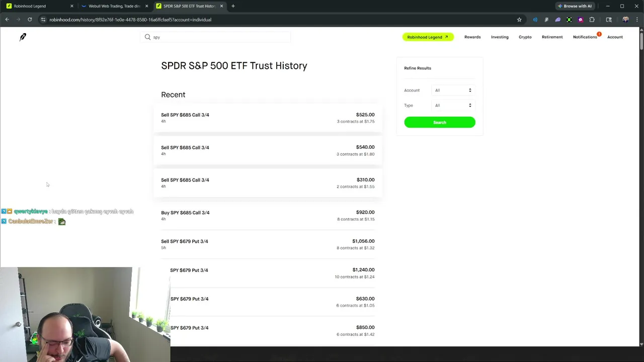Click the blue sound-wave extension icon
Image resolution: width=644 pixels, height=362 pixels.
click(x=535, y=20)
